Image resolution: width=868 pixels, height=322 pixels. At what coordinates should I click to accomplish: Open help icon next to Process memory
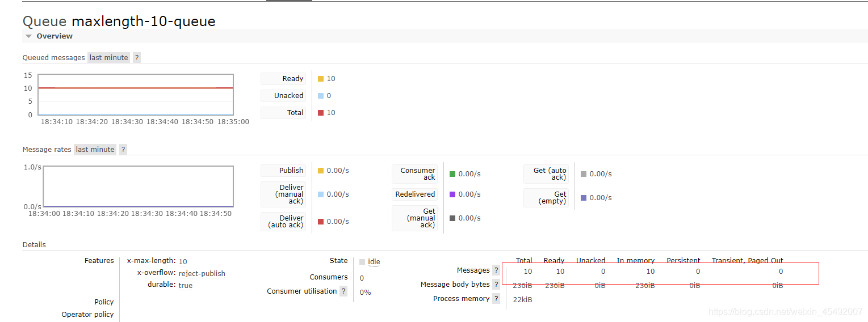tap(496, 299)
